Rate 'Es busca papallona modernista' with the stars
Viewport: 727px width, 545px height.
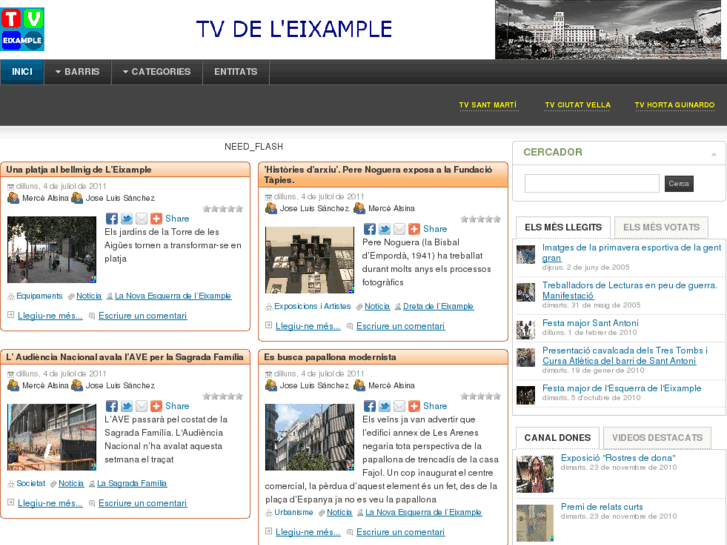[x=481, y=396]
